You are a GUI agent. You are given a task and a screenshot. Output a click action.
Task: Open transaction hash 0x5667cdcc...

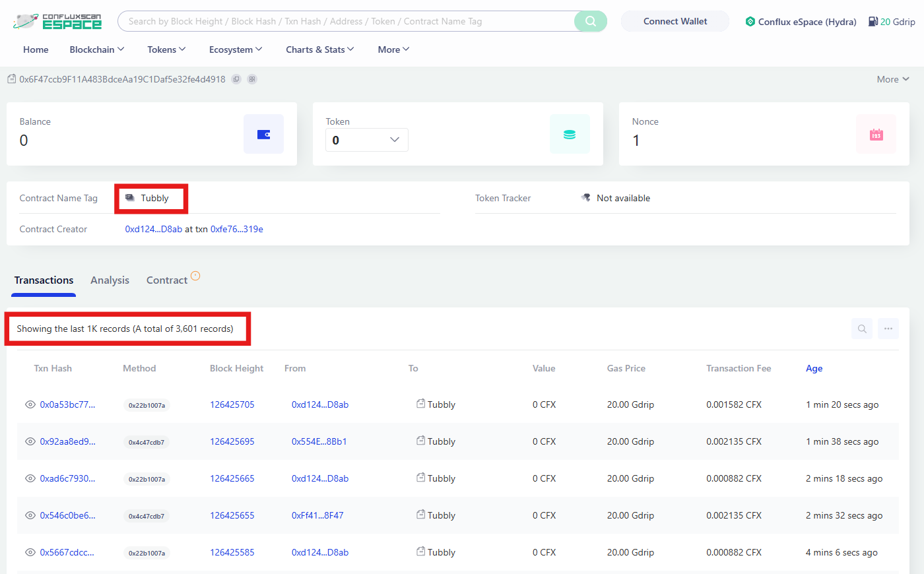point(67,552)
